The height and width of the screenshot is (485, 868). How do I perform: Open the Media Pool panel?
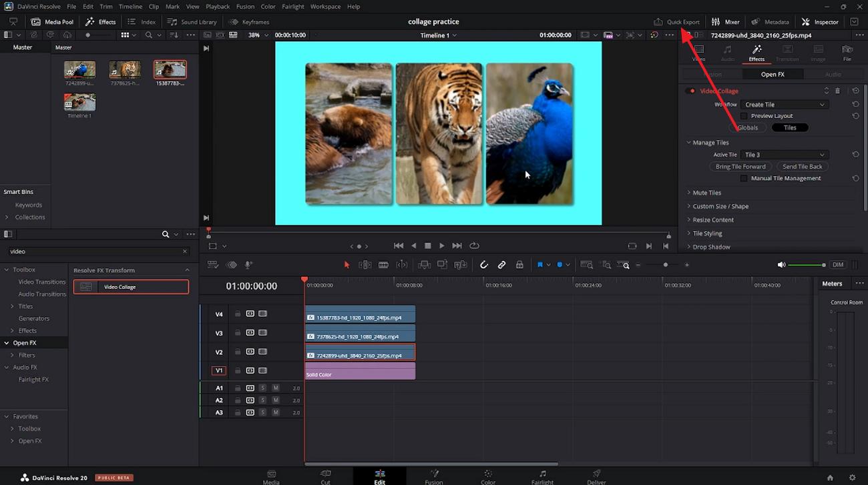(51, 21)
